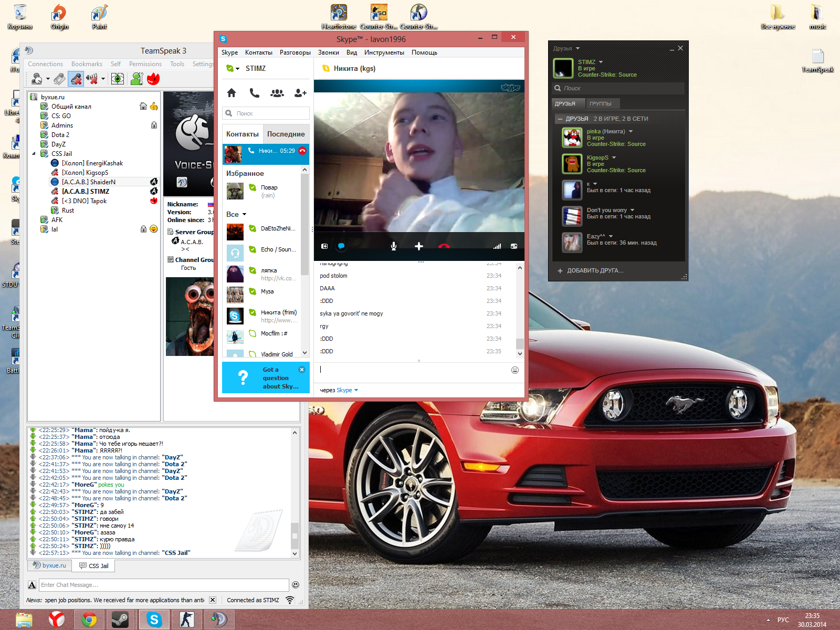This screenshot has width=840, height=630.
Task: Open the Контакты menu in Skype
Action: pyautogui.click(x=259, y=52)
